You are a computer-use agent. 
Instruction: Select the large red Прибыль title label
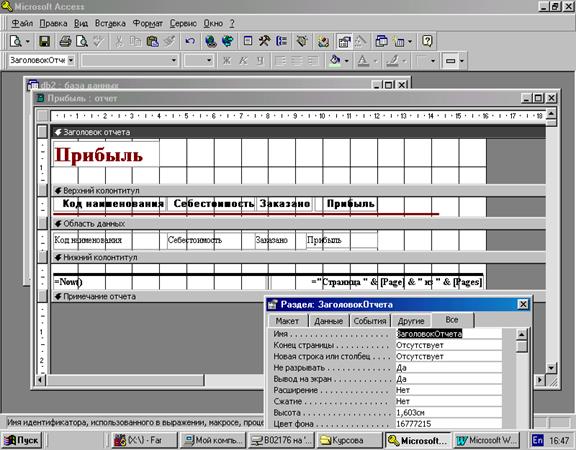pyautogui.click(x=106, y=154)
